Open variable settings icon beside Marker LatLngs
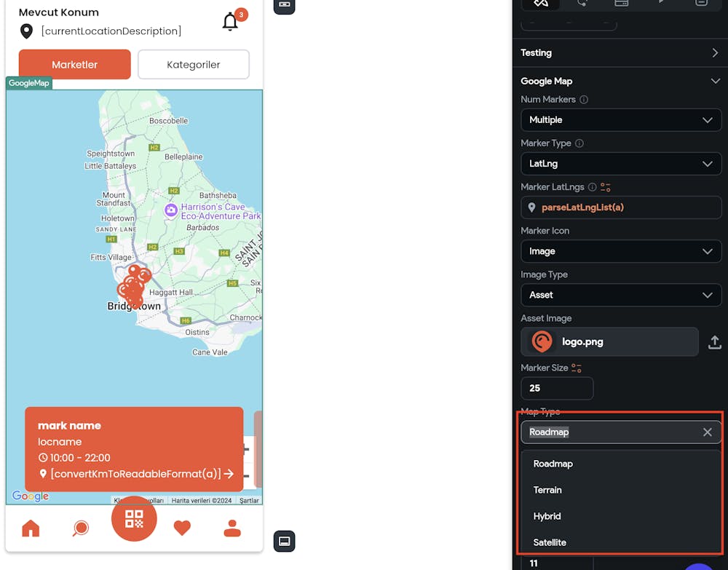Screen dimensions: 728x570 click(x=606, y=187)
